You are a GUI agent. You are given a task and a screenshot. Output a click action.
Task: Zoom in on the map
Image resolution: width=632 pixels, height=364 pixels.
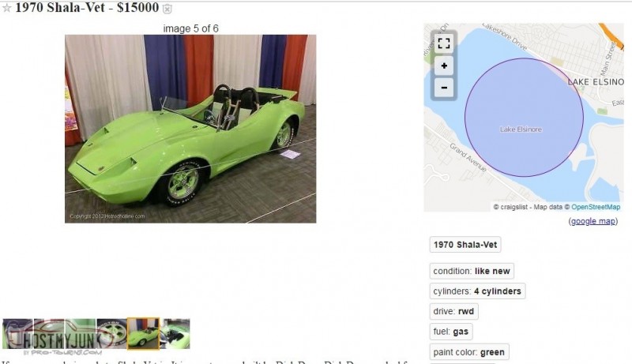444,66
